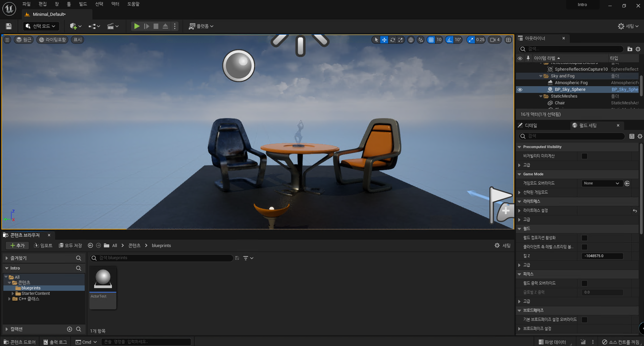Open rotation snap value 10°
This screenshot has height=346, width=644.
coord(458,40)
